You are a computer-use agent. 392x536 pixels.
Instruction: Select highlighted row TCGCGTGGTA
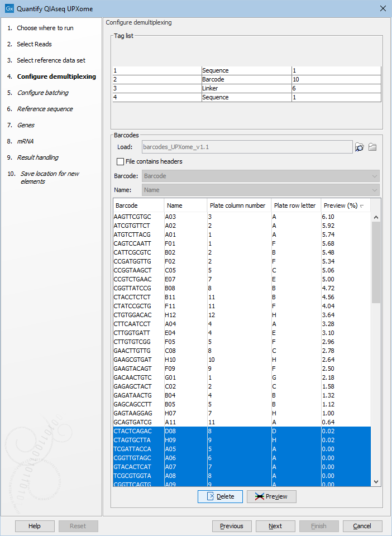(x=242, y=476)
